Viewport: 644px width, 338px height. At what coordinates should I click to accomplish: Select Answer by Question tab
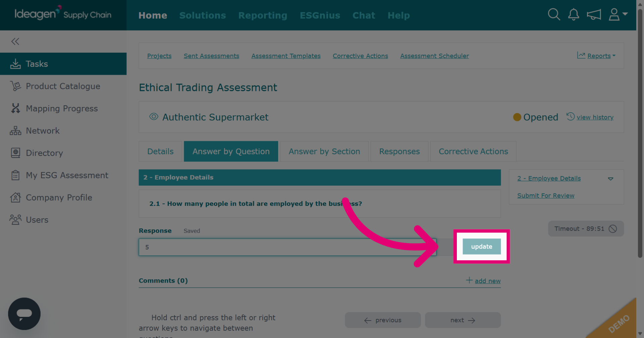tap(231, 152)
